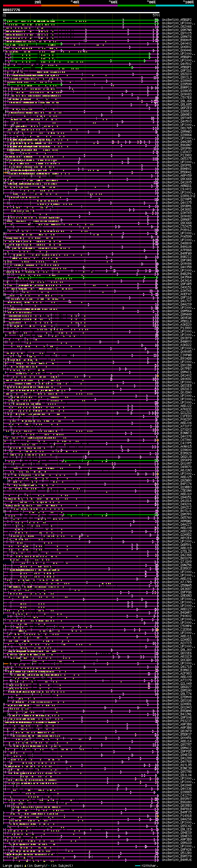Screen dimensions: 197x868
Task: Click hit label UniRef100_P08012
Action: pos(177,230)
